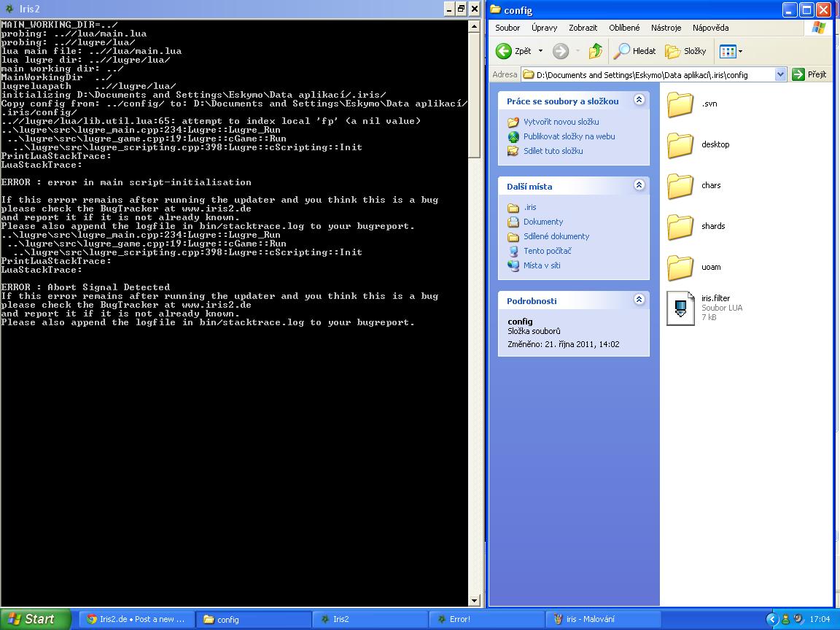Click Vytvořit novou složku icon link
The height and width of the screenshot is (630, 840).
513,122
